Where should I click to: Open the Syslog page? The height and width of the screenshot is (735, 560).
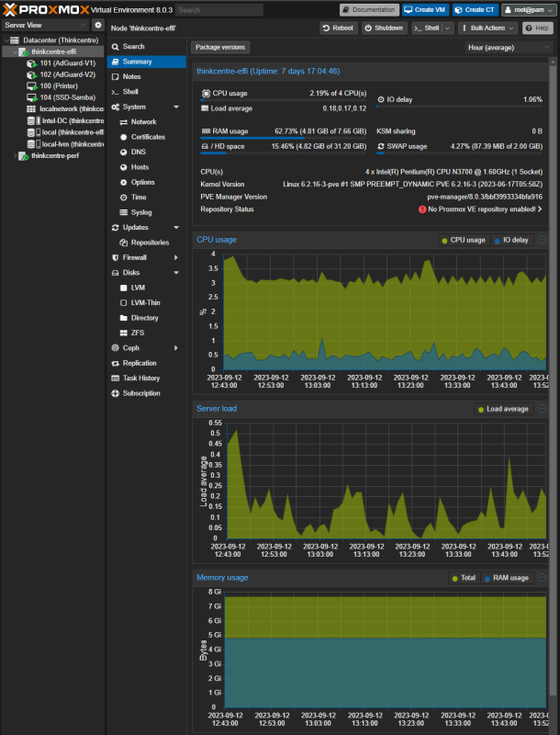point(146,212)
